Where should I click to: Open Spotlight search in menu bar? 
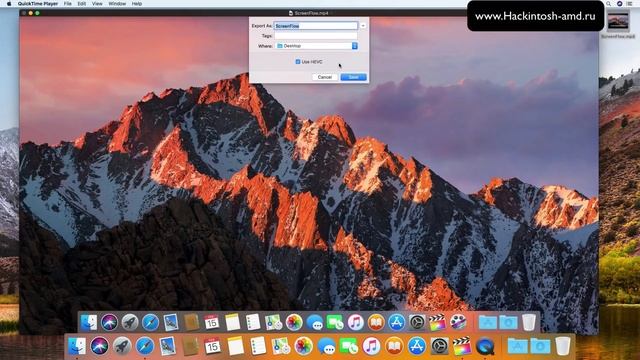click(x=609, y=4)
